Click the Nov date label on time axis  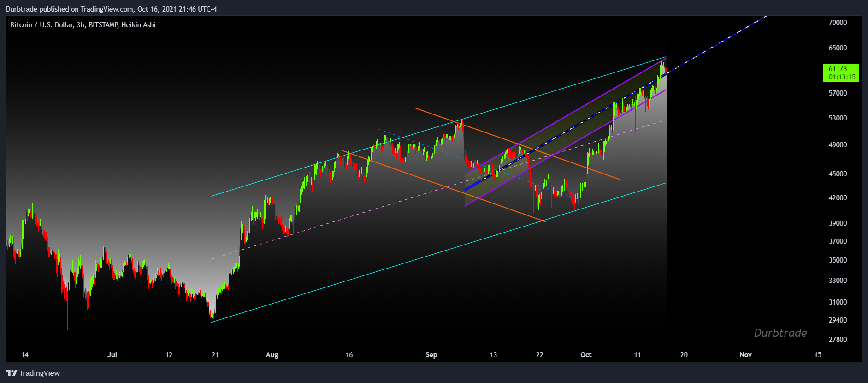pyautogui.click(x=745, y=354)
